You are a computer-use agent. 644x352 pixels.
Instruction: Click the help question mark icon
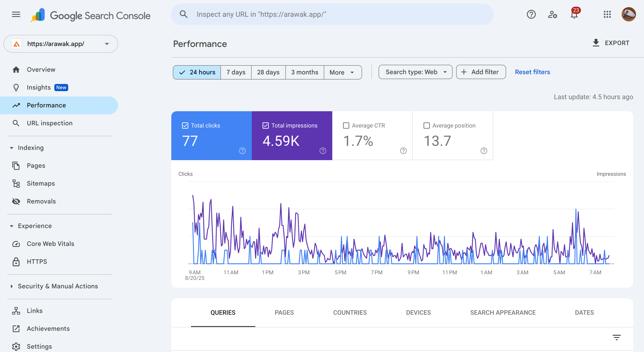(x=531, y=15)
